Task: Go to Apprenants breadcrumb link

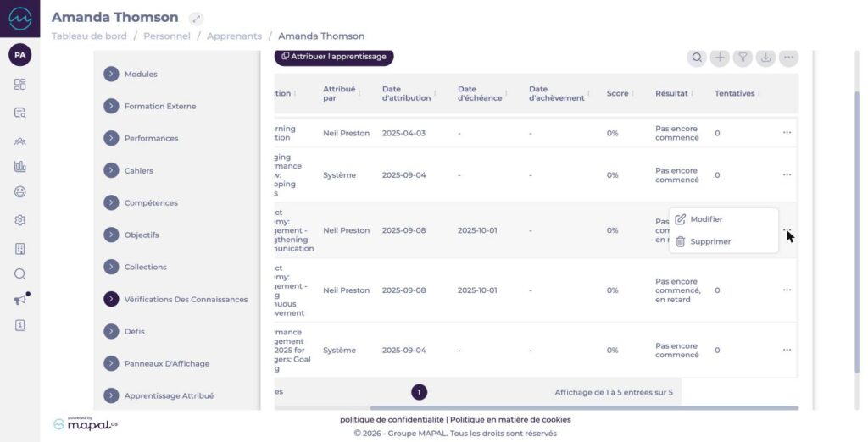Action: (234, 36)
